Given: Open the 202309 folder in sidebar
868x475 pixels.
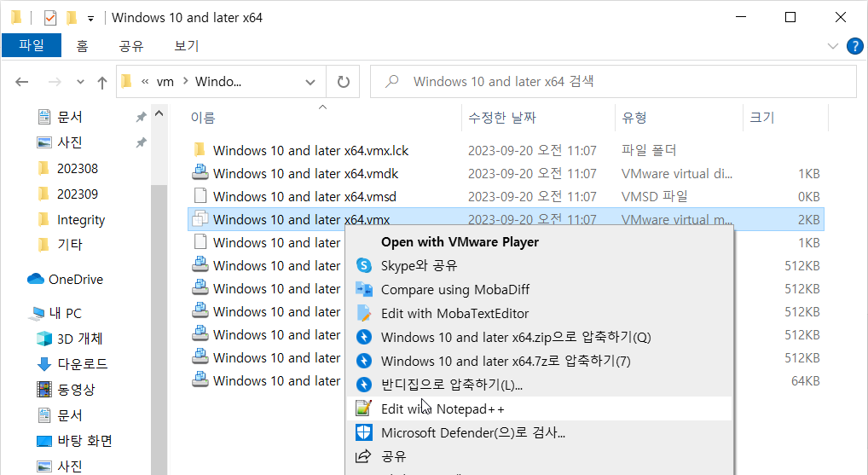Looking at the screenshot, I should (x=77, y=194).
